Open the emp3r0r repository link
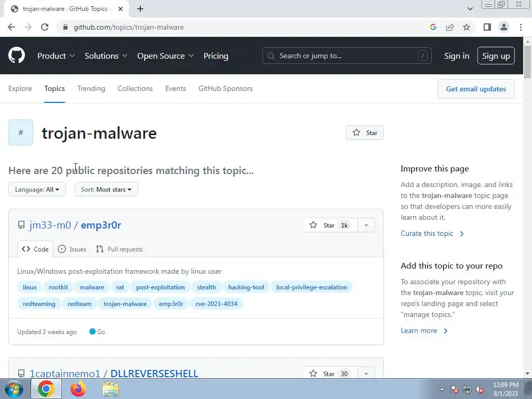 [101, 225]
